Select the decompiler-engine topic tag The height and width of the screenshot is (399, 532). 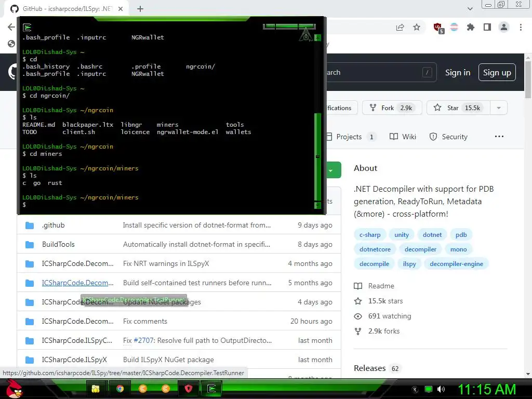tap(456, 264)
